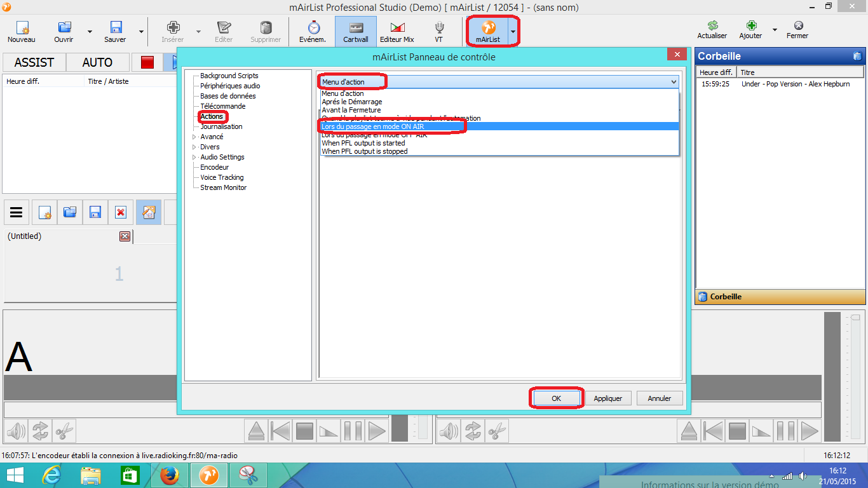This screenshot has height=488, width=868.
Task: Expand the mAirList button dropdown arrow
Action: point(513,31)
